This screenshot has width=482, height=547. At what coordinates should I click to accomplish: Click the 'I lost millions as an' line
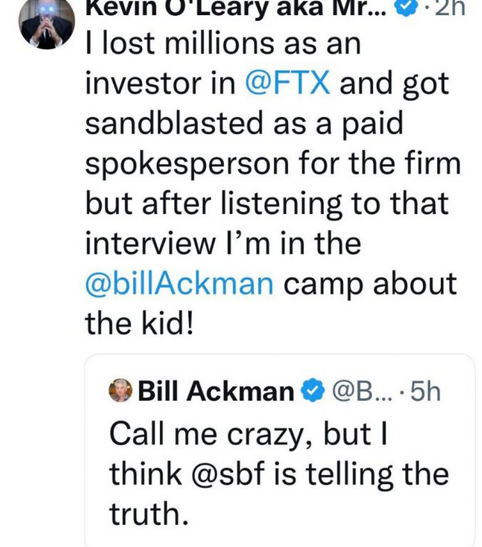coord(223,44)
